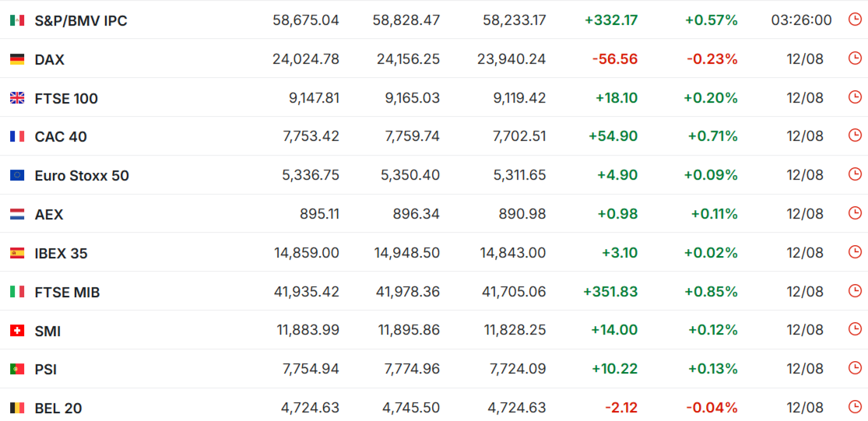Open the Euro Stoxx 50 link
The height and width of the screenshot is (421, 868).
pyautogui.click(x=82, y=176)
